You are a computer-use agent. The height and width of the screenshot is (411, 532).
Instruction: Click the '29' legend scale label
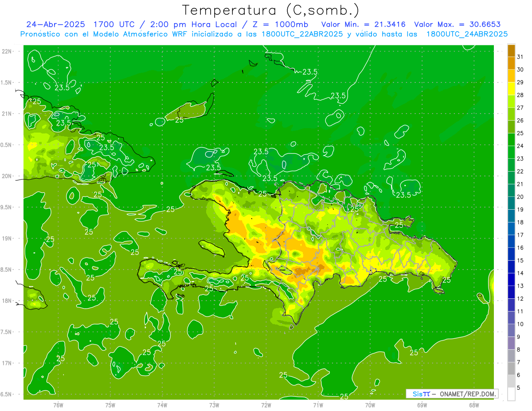520,82
